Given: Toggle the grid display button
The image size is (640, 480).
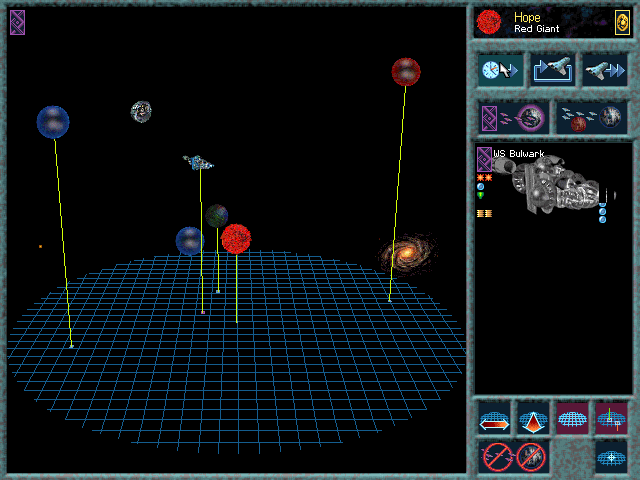Looking at the screenshot, I should [x=572, y=418].
